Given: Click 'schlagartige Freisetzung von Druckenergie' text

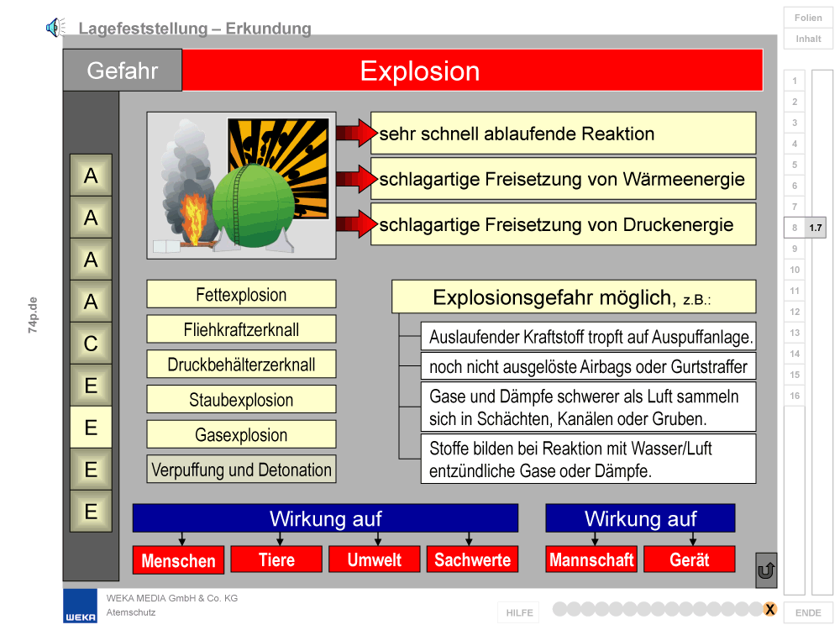Looking at the screenshot, I should coord(556,224).
